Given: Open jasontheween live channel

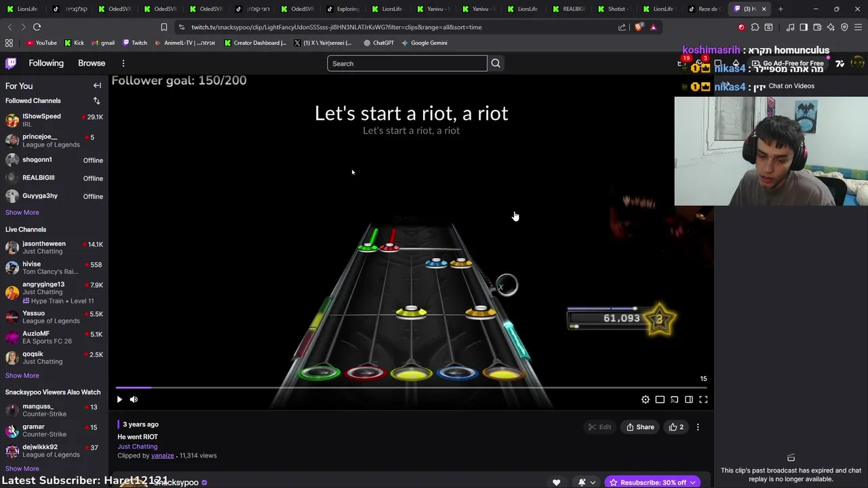Looking at the screenshot, I should point(54,247).
